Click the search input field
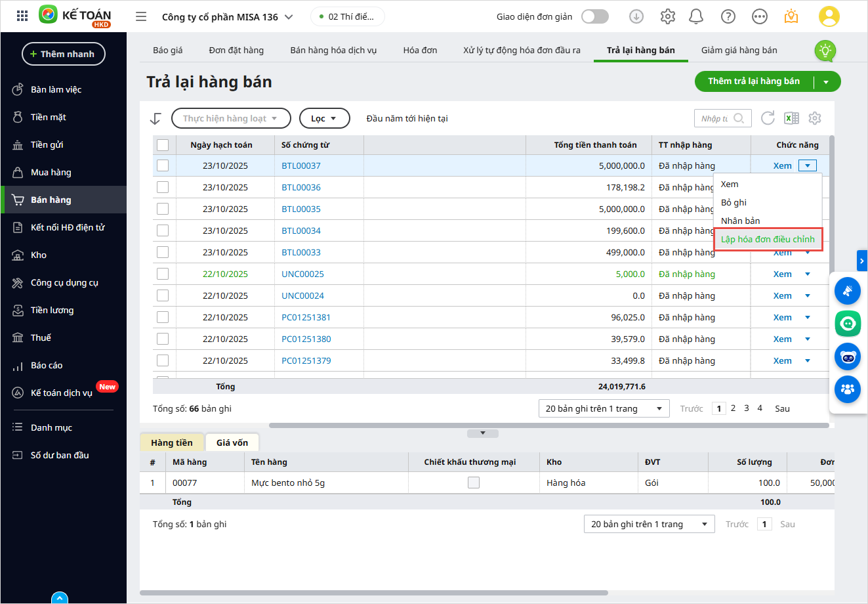The height and width of the screenshot is (604, 868). [715, 118]
